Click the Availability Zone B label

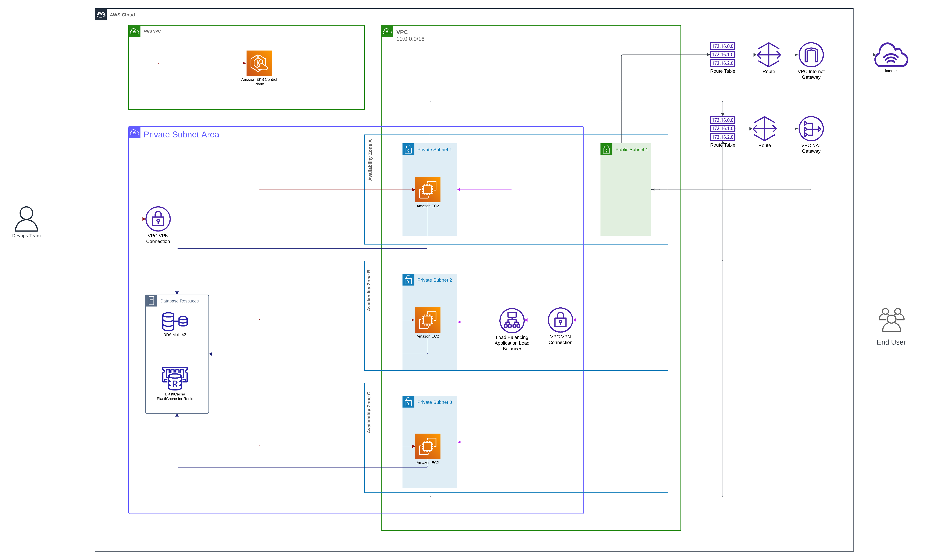369,290
